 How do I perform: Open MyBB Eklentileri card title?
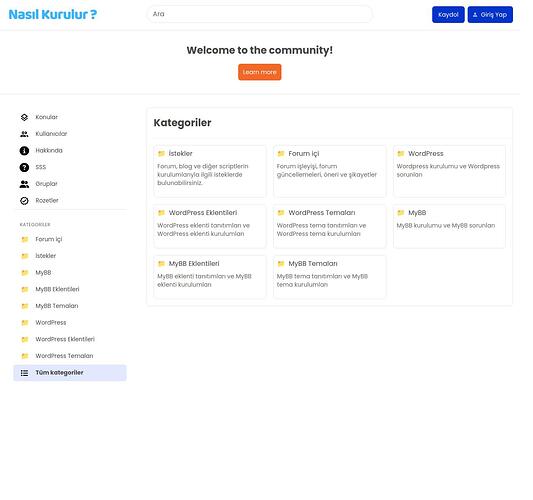coord(194,264)
